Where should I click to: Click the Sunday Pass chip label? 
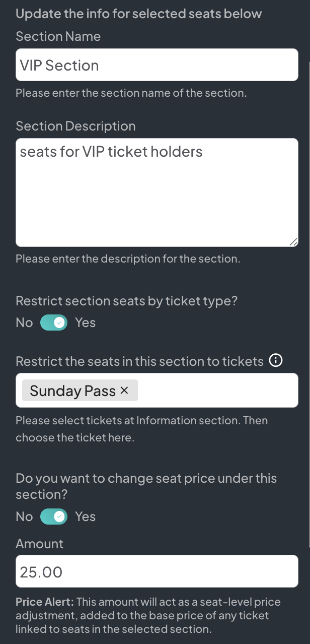pyautogui.click(x=72, y=391)
